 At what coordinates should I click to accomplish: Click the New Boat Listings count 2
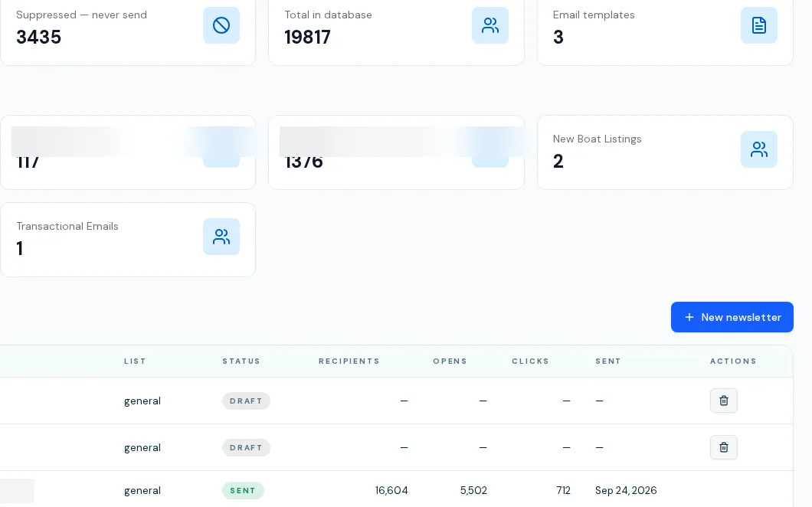558,161
